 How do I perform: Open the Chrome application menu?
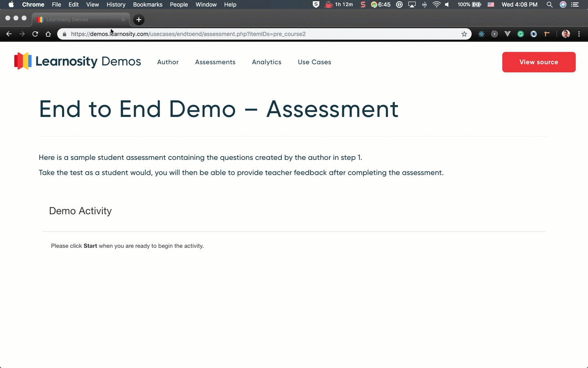click(33, 4)
